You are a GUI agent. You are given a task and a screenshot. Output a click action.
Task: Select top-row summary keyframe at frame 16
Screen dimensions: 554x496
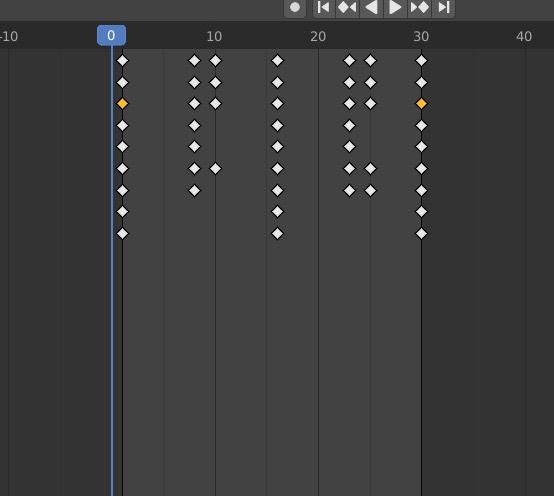pos(277,60)
